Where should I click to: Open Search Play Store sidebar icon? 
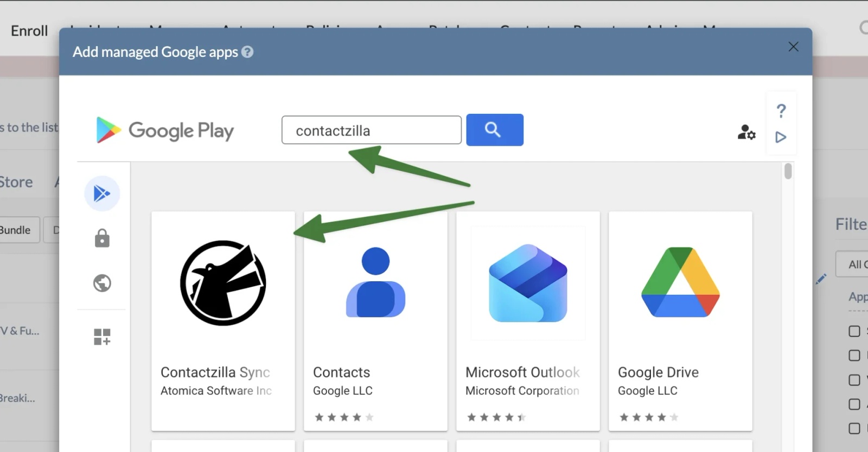(102, 193)
